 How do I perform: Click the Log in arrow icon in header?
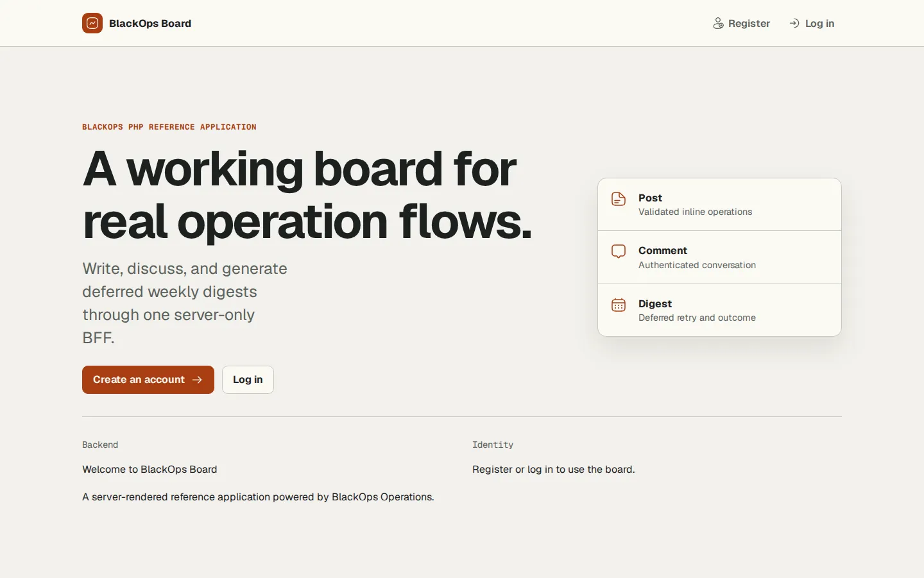[794, 23]
